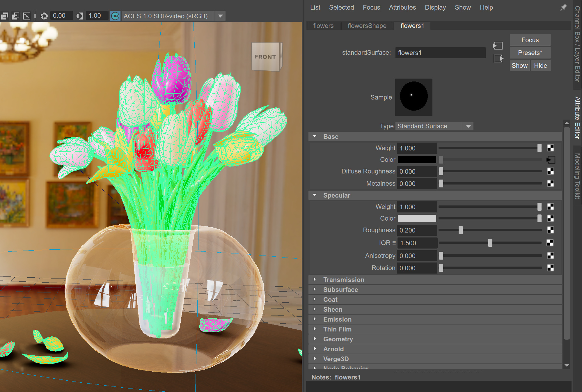Select the flowers1 tab

[x=412, y=26]
